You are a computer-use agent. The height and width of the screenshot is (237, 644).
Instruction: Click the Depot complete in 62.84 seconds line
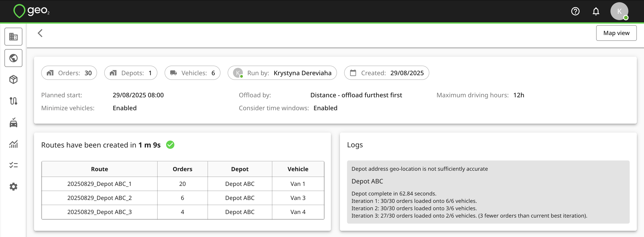(394, 193)
